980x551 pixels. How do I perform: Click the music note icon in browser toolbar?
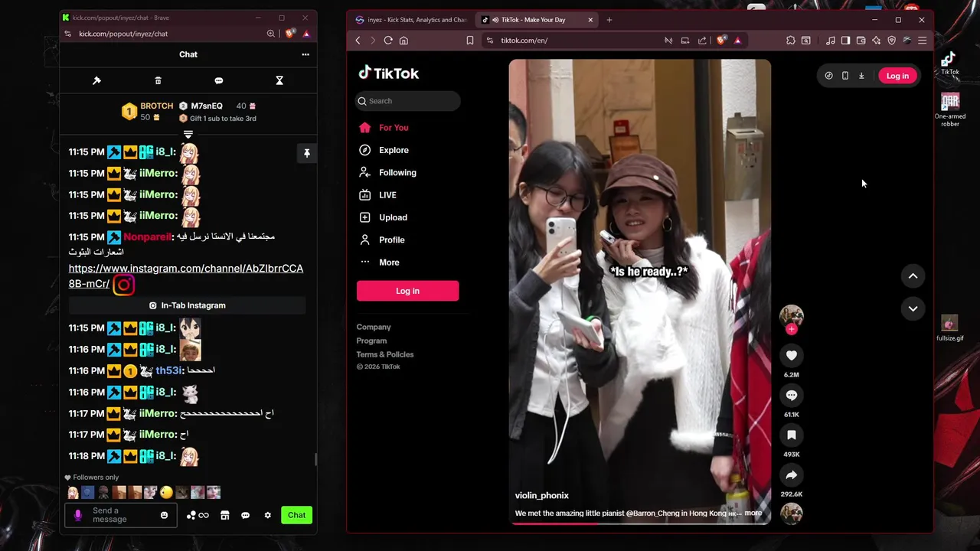[831, 41]
